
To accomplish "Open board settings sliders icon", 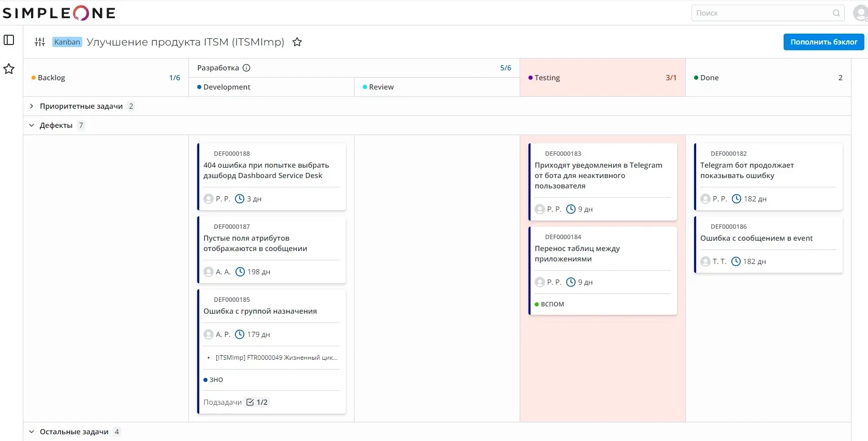I will click(x=40, y=42).
